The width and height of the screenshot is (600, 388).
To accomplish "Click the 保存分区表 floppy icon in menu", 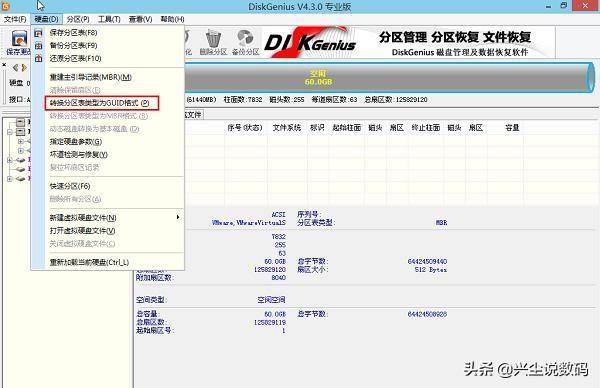I will click(38, 33).
